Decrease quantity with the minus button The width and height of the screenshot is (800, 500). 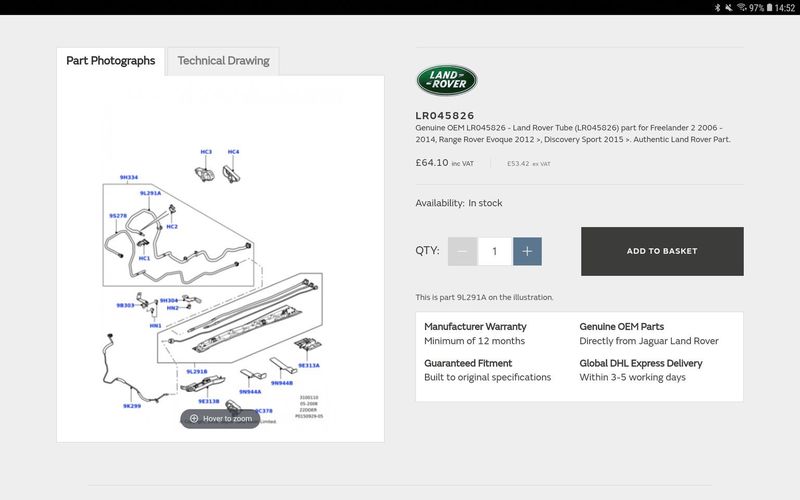pyautogui.click(x=462, y=251)
